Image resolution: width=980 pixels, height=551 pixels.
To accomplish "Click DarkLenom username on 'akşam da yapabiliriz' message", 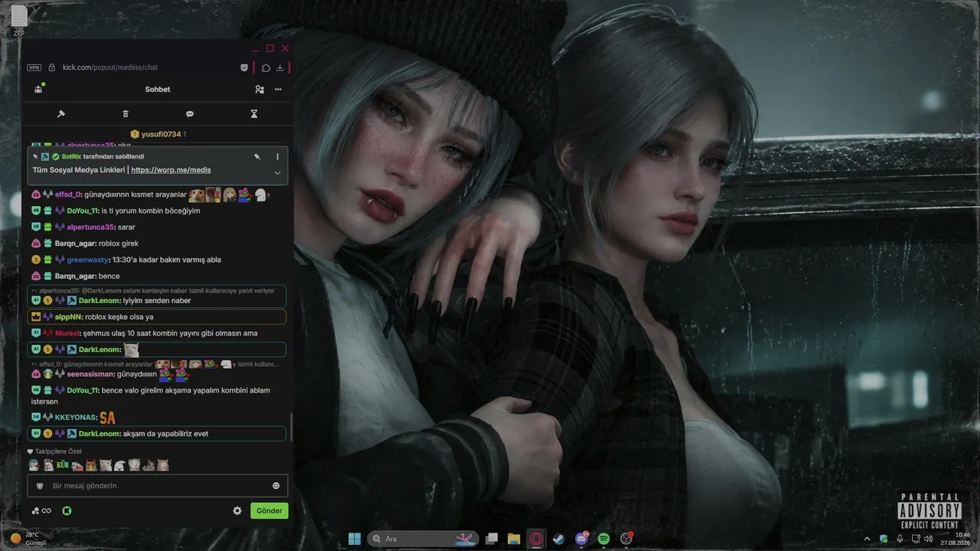I will pos(100,434).
